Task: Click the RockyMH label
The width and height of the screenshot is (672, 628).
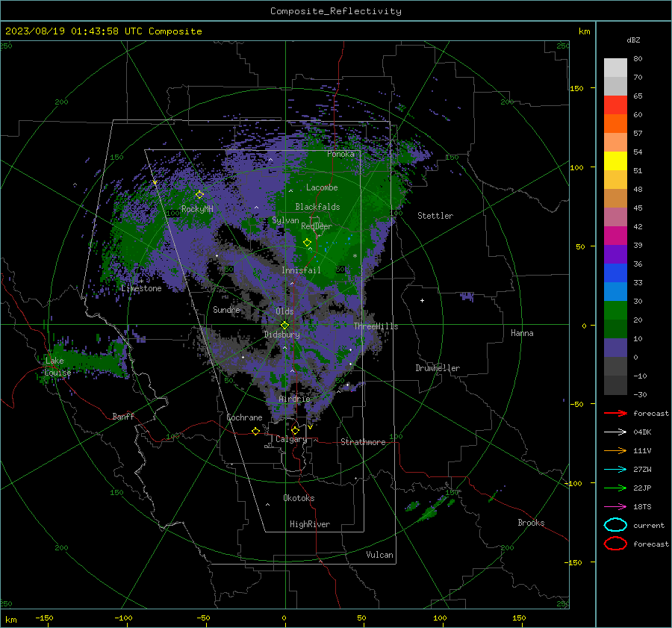Action: coord(197,209)
